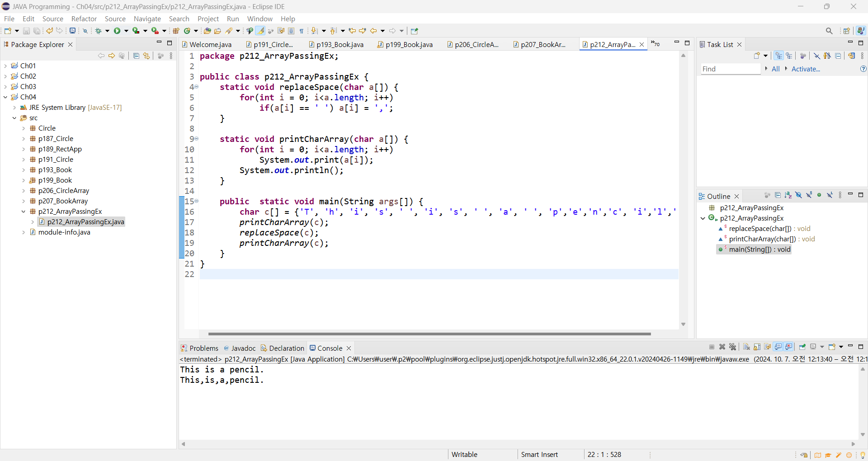Toggle Show Whitespace Characters pilcrow icon
Screen dimensions: 868x461
coord(302,31)
